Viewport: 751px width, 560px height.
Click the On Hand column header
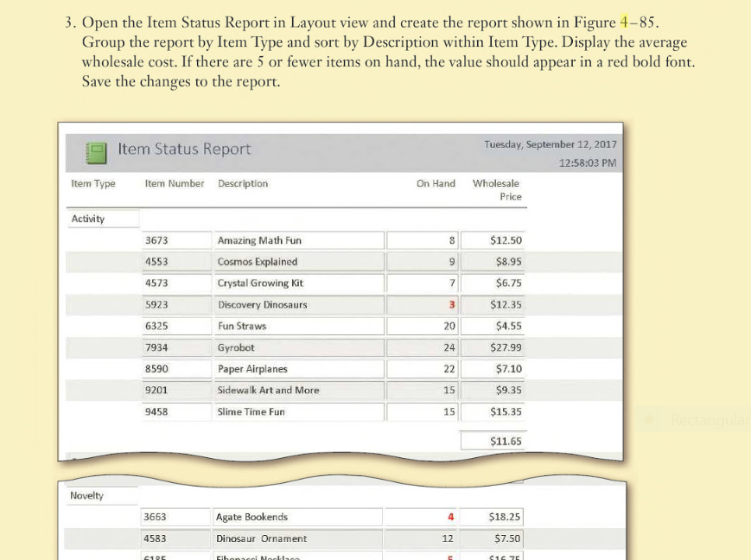(x=436, y=183)
